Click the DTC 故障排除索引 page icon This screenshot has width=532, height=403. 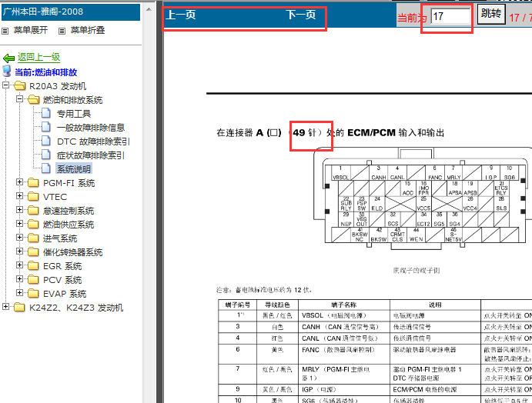pyautogui.click(x=46, y=141)
